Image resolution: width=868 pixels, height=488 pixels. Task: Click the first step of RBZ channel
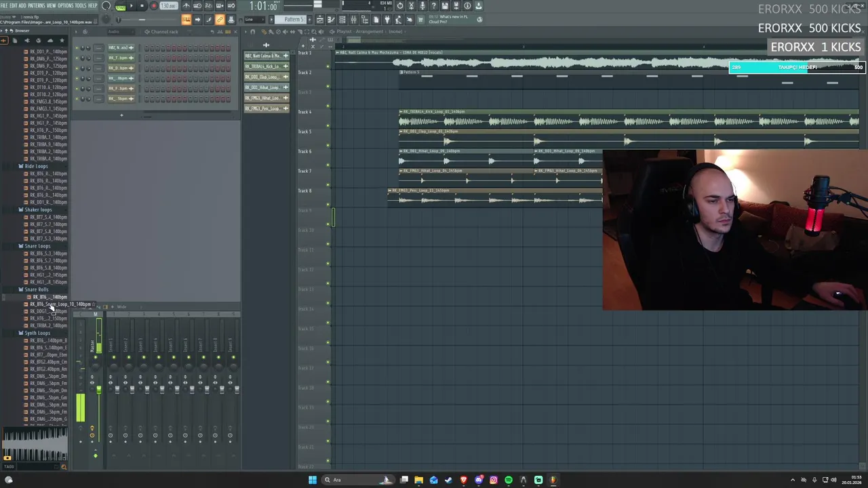pyautogui.click(x=146, y=47)
